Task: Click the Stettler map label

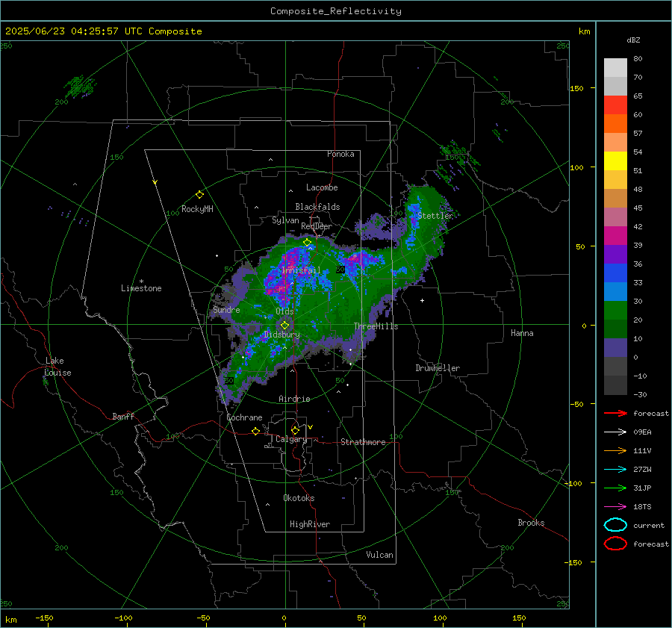Action: [x=435, y=216]
